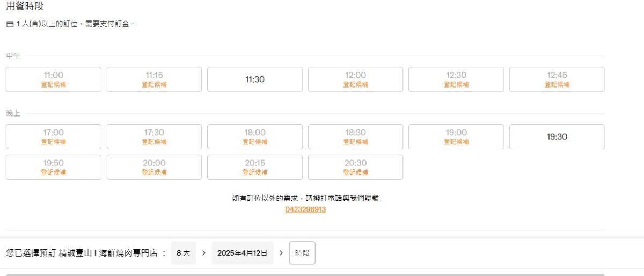Join waitlist for 20:15 slot
This screenshot has width=644, height=276.
(x=255, y=168)
